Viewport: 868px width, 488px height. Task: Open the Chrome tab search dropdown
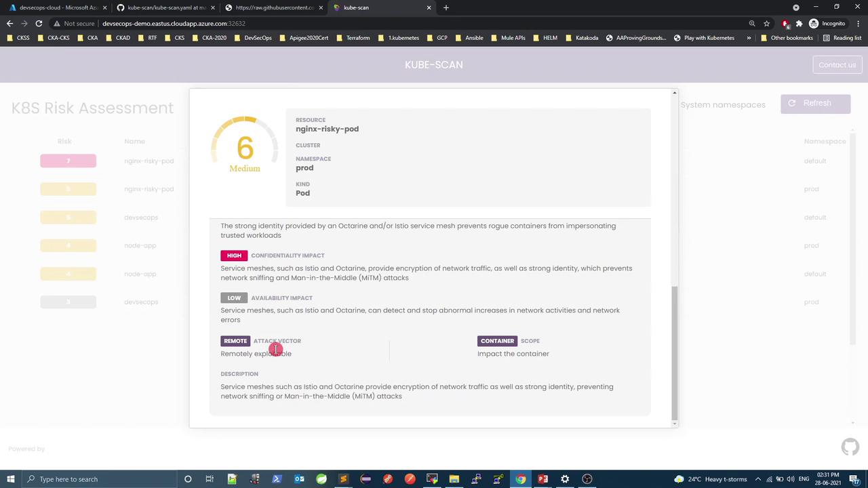coord(796,7)
